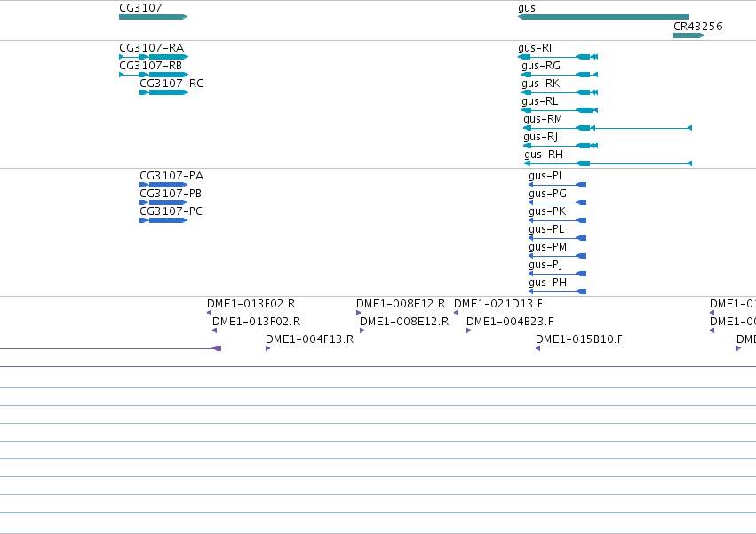Click the gus-PG label
Viewport: 756px width, 534px height.
[x=547, y=194]
